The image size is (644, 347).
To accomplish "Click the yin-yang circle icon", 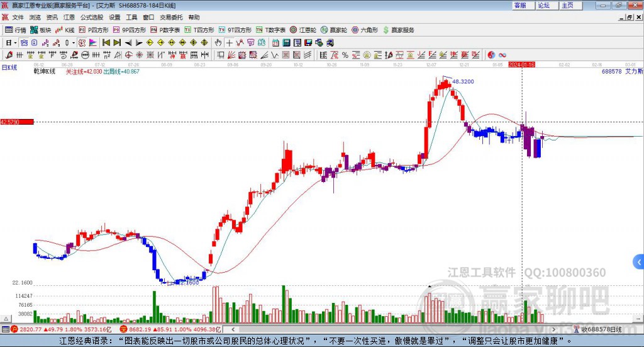I will pyautogui.click(x=491, y=55).
